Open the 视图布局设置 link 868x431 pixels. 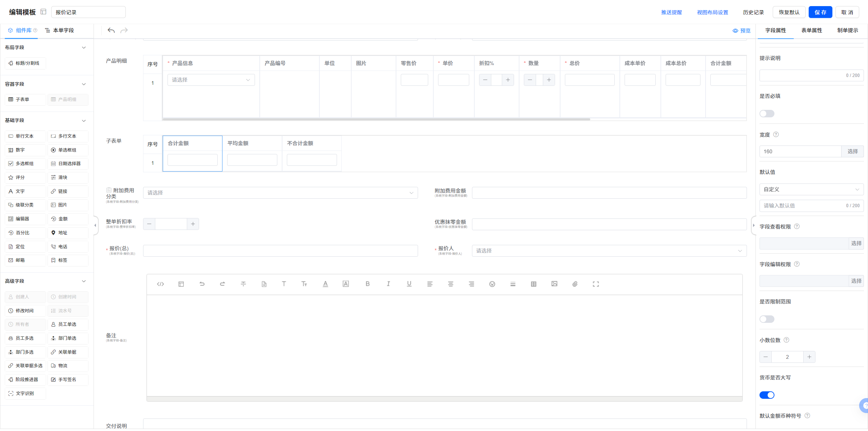[x=712, y=12]
